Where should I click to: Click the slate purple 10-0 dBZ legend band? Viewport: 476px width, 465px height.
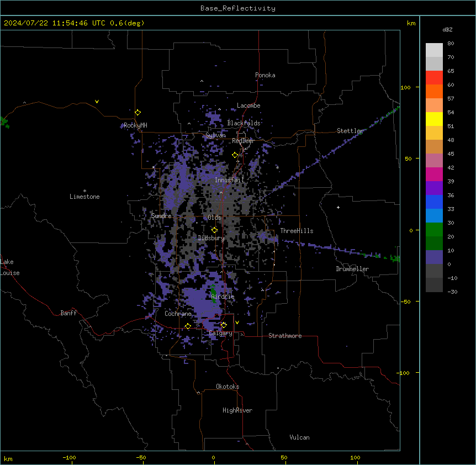pos(434,257)
